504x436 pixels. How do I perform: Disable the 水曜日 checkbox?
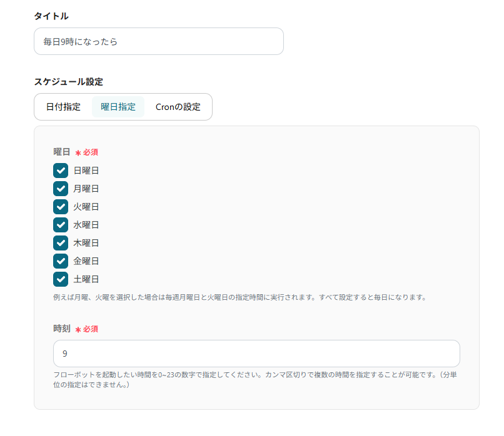point(61,224)
